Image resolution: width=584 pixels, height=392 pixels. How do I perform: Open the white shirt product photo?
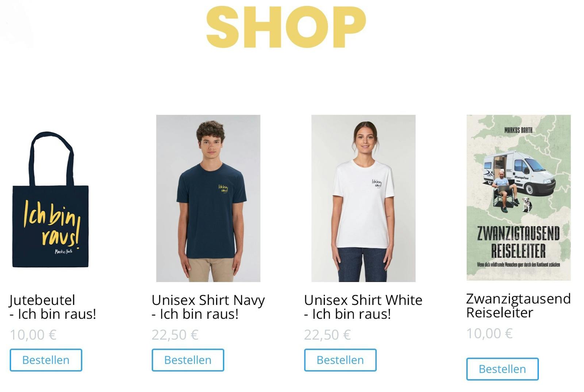click(363, 198)
